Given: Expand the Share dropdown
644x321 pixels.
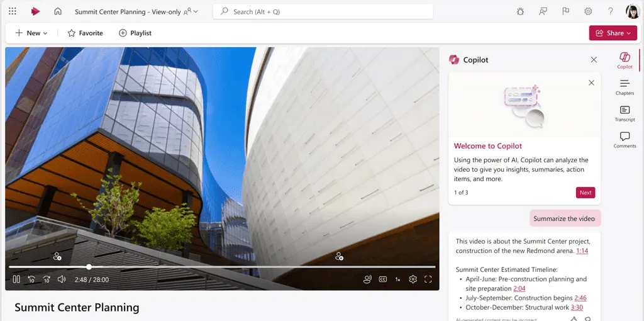Looking at the screenshot, I should click(613, 33).
